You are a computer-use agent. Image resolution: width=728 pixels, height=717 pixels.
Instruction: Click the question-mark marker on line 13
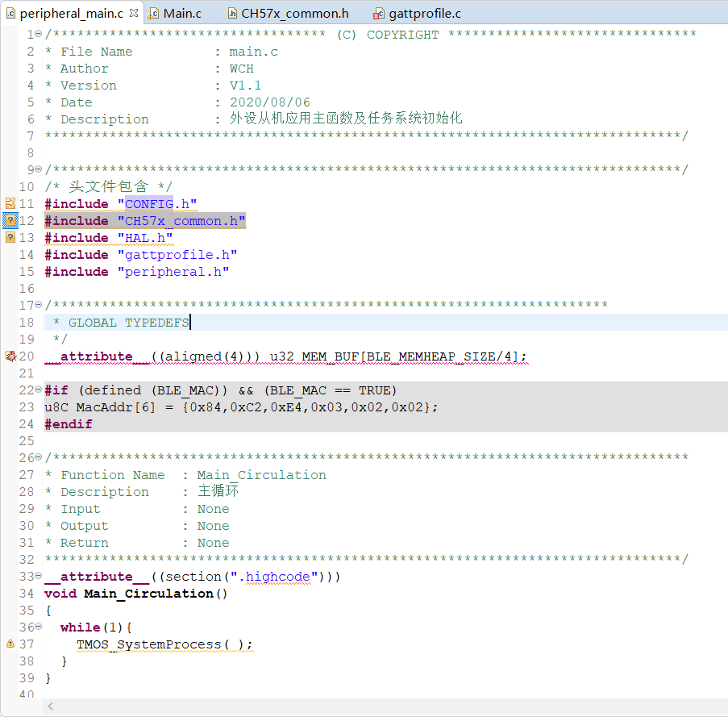click(10, 238)
